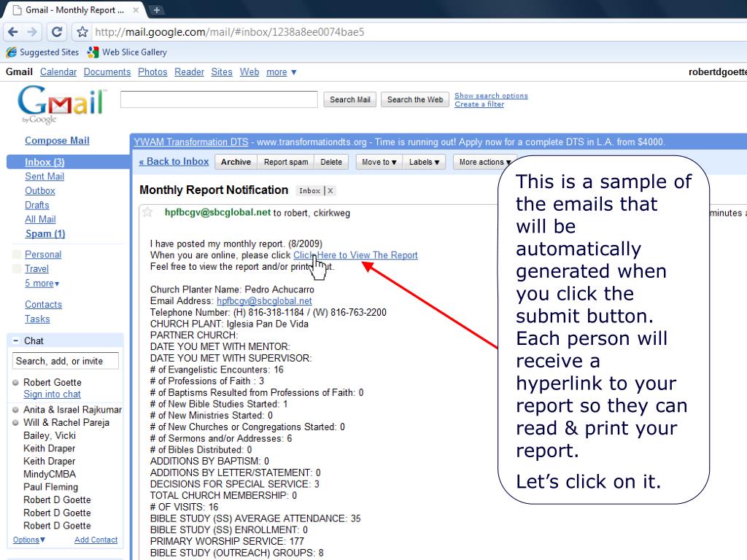Screen dimensions: 747x560
Task: Expand the '5 more' labels list
Action: coord(42,284)
